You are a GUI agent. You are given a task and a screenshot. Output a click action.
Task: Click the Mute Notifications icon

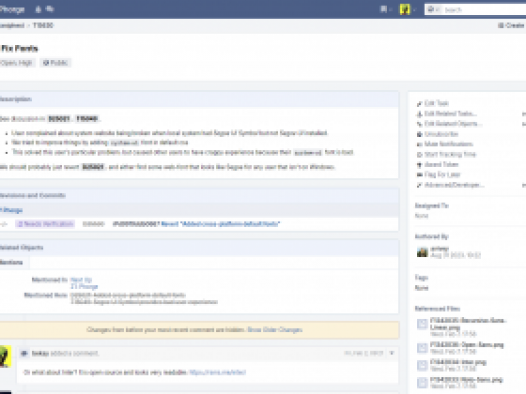pos(419,145)
